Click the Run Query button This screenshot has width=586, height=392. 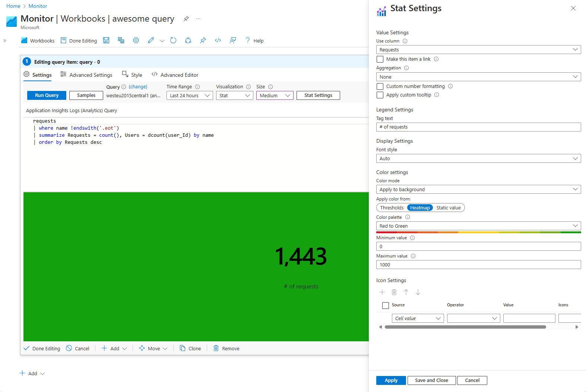coord(47,95)
